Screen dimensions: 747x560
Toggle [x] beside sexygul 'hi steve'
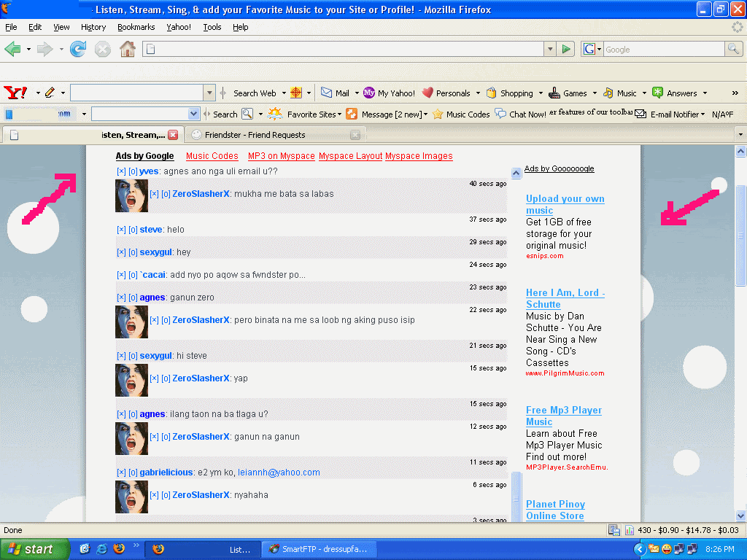pos(121,356)
